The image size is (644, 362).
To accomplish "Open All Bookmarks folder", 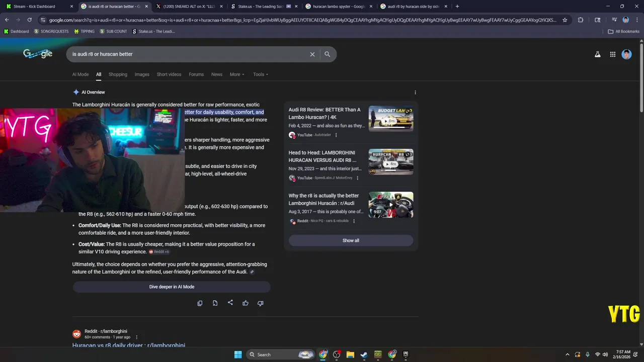I will tap(624, 31).
